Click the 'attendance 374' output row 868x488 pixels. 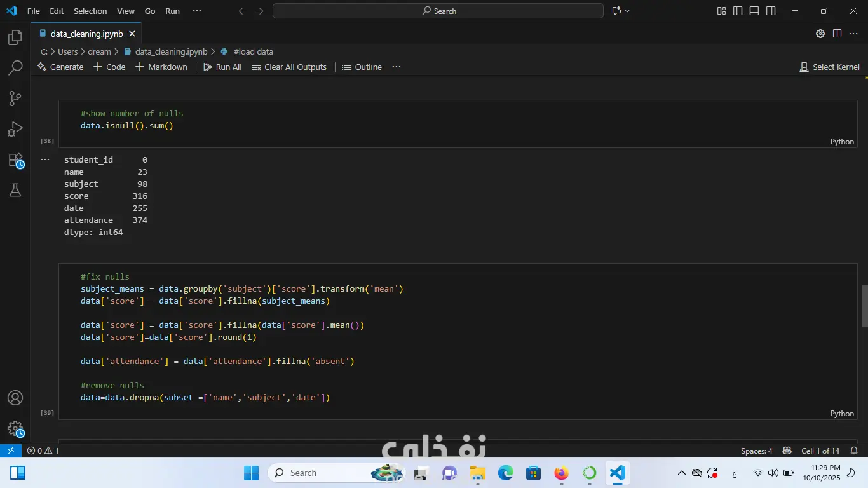point(105,220)
